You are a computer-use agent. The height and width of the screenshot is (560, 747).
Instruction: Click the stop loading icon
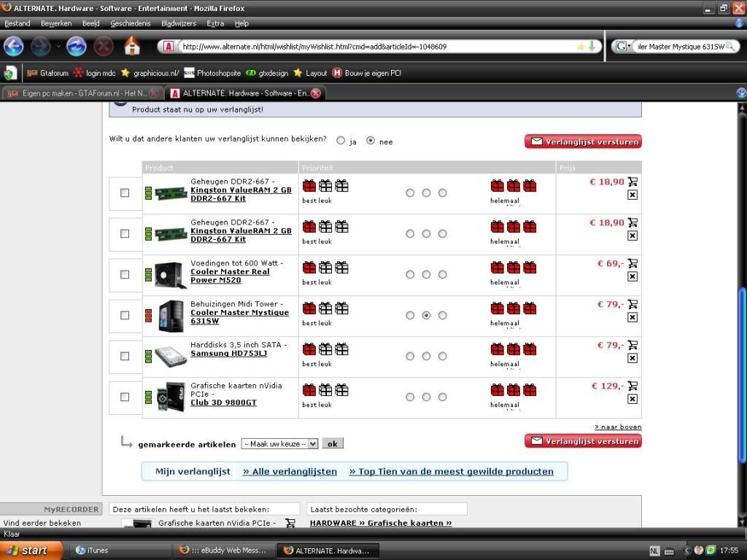[x=104, y=46]
